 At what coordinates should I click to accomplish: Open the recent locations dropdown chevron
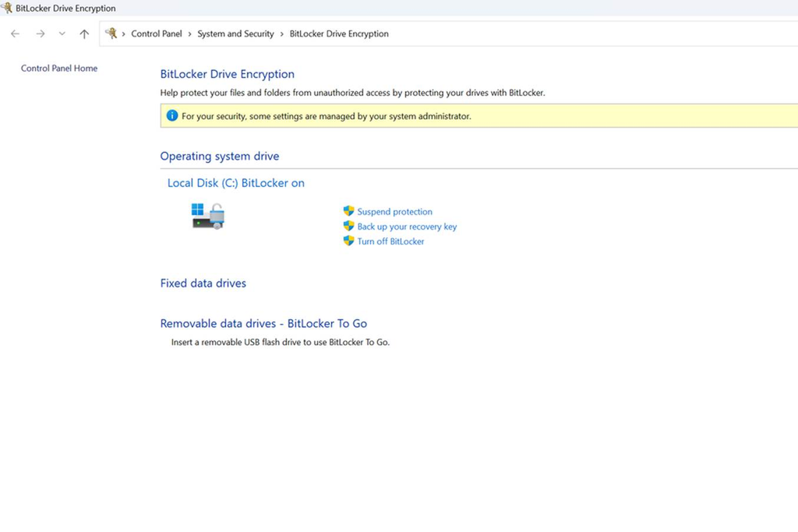point(62,33)
